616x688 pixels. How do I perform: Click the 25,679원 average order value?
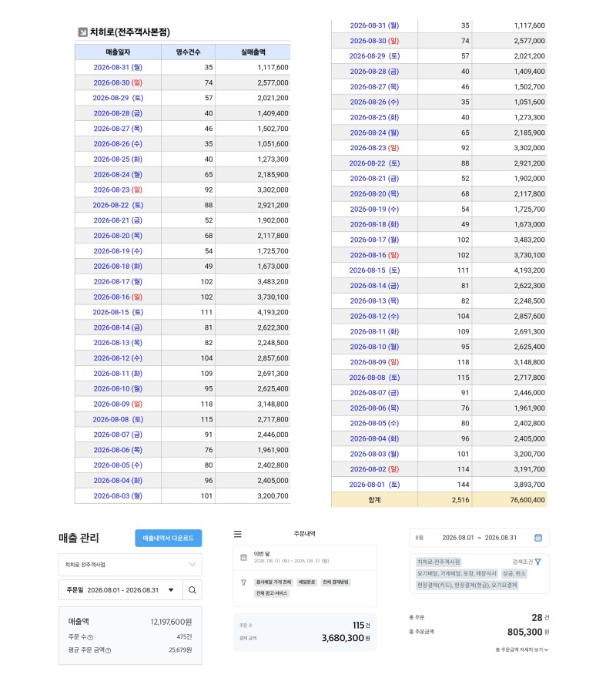point(180,649)
